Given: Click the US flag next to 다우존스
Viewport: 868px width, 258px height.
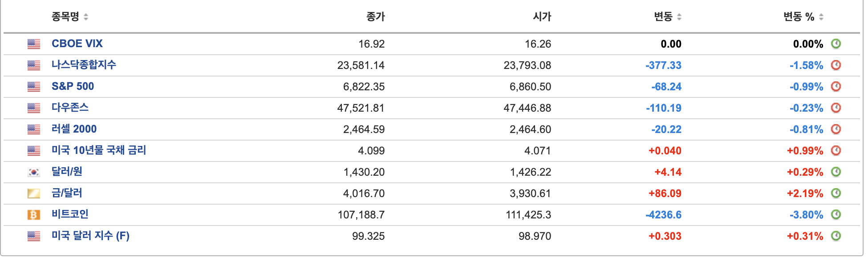Looking at the screenshot, I should pos(34,107).
